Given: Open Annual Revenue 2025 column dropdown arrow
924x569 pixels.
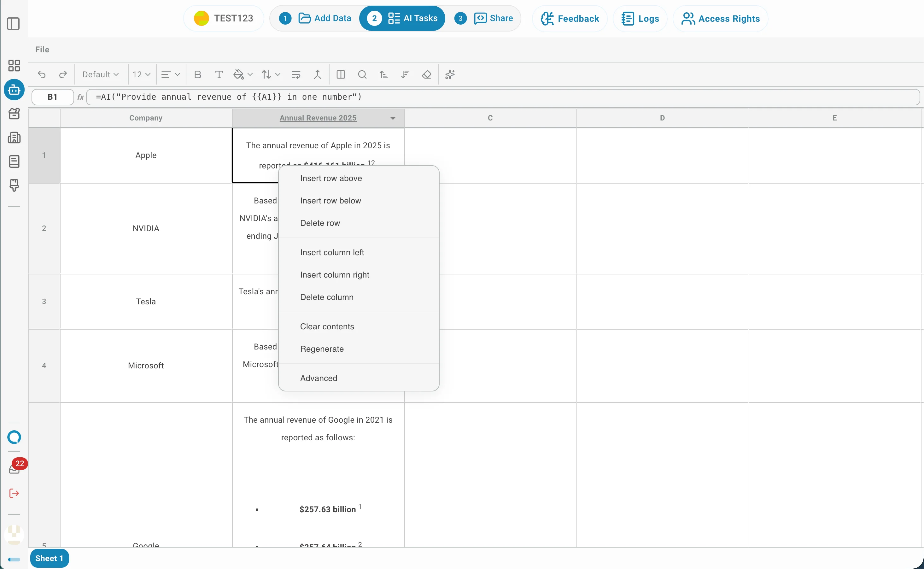Looking at the screenshot, I should click(x=393, y=118).
